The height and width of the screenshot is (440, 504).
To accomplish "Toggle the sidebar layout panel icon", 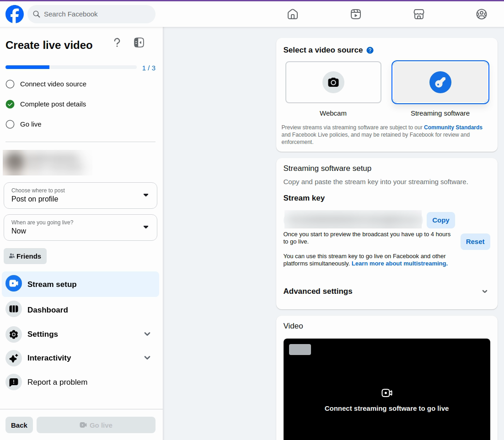I will click(139, 42).
